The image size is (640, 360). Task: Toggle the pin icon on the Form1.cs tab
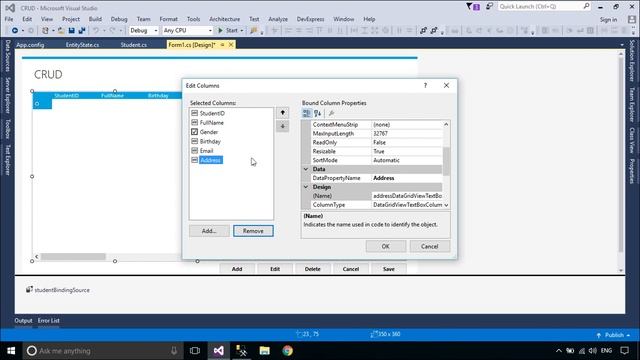tap(222, 45)
